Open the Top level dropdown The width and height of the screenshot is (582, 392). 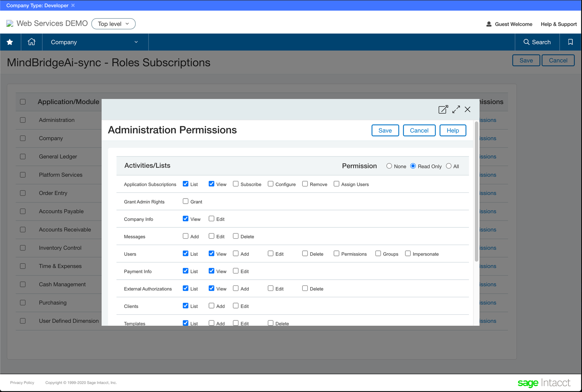[x=113, y=24]
